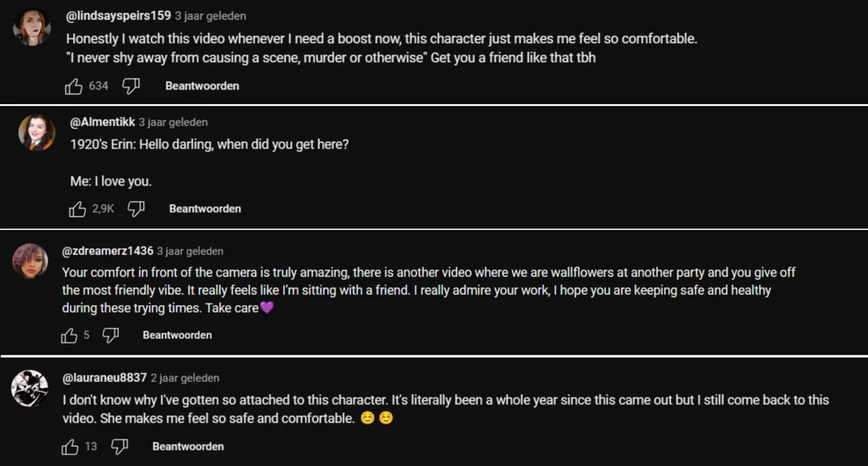Open the @lauraneu8837 "2 jaar geleden" timestamp
This screenshot has width=868, height=466.
click(x=185, y=378)
